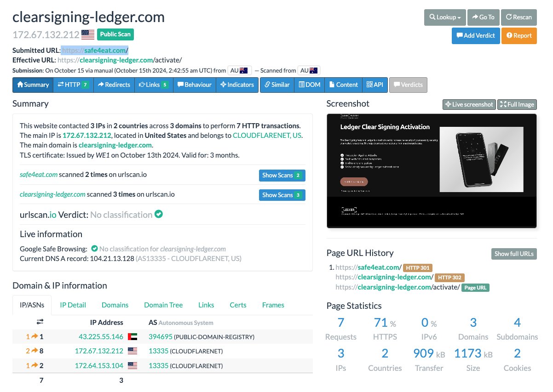Click the US flag next to 172.67.132.212 header
Screen dimensions: 553x392
88,34
